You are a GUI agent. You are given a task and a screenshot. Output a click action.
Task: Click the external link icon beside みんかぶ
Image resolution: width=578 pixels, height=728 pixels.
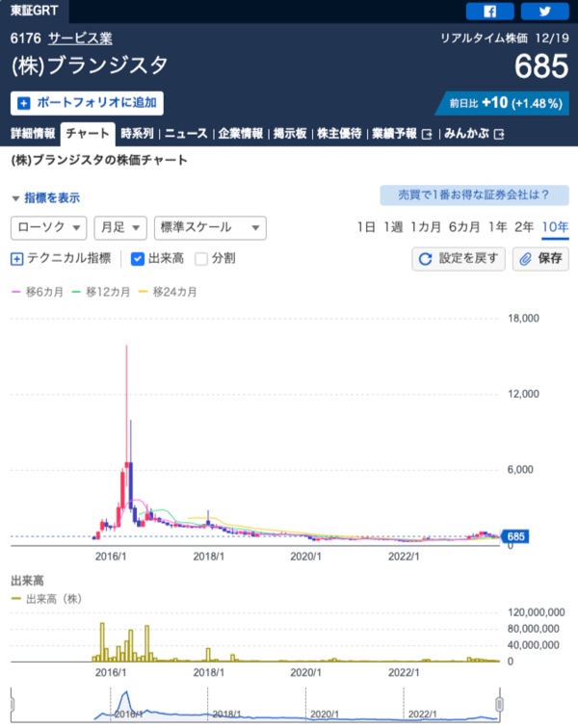point(499,135)
